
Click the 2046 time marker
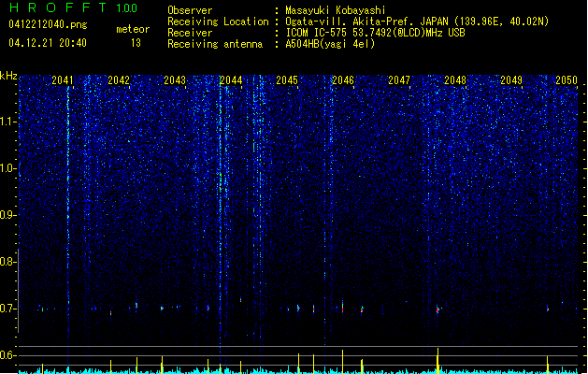343,80
